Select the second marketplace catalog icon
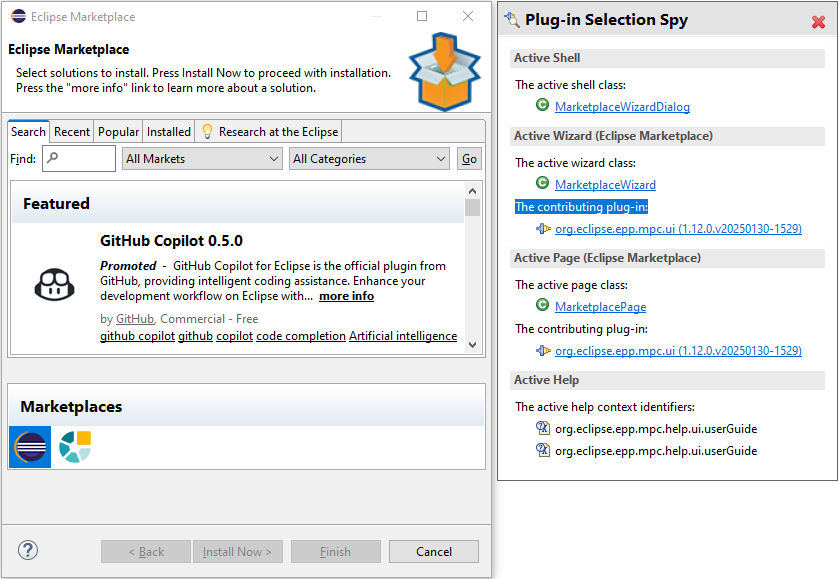 [x=75, y=446]
